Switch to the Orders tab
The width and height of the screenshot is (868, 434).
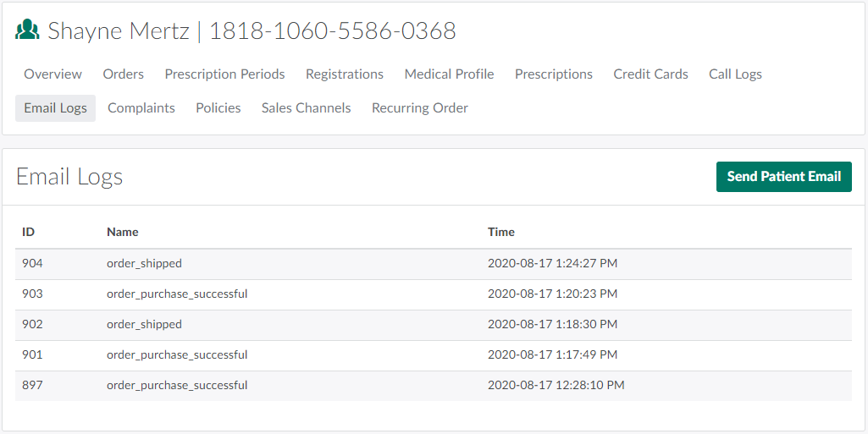[x=124, y=74]
